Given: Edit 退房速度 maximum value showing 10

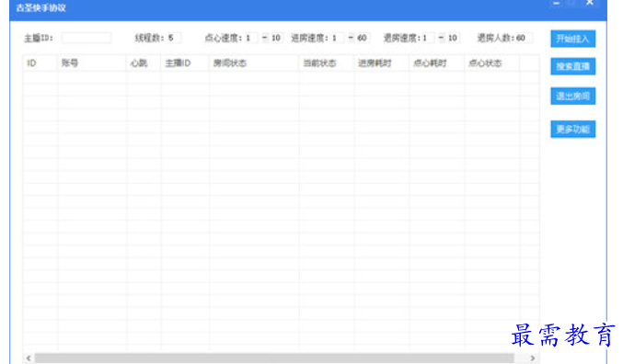Looking at the screenshot, I should click(453, 38).
